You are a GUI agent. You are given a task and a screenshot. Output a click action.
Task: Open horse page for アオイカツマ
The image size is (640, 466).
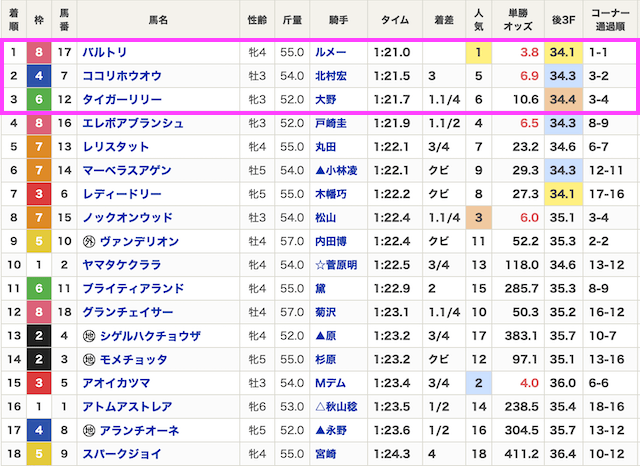pos(116,384)
